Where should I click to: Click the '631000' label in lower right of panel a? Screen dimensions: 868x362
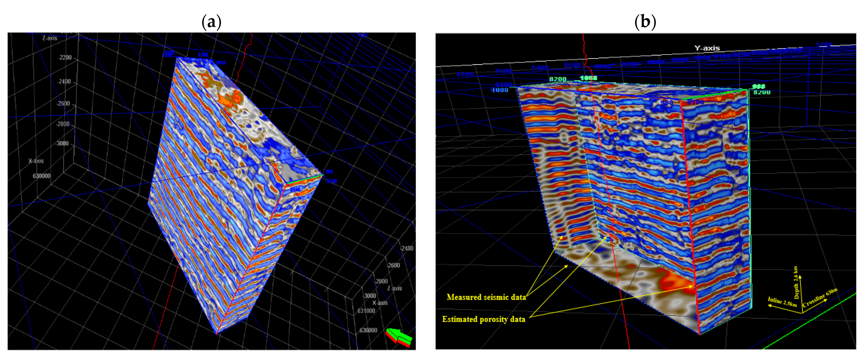pos(366,311)
